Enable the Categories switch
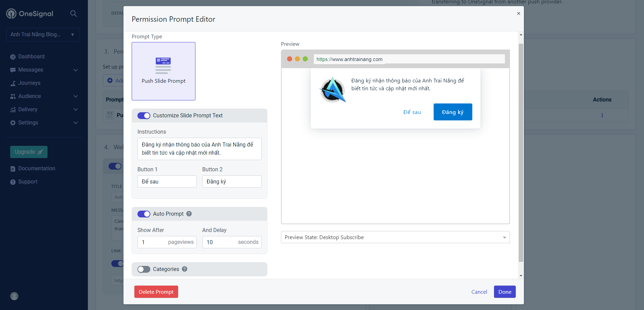 (144, 269)
